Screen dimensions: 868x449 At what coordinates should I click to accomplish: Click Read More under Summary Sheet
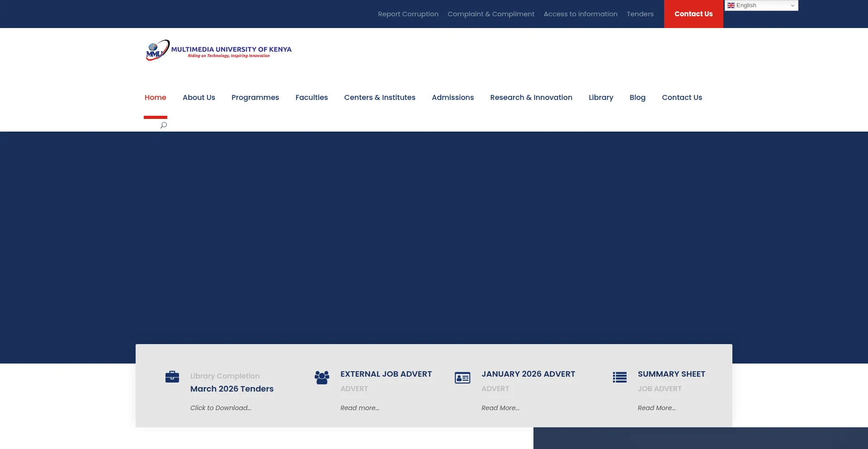pyautogui.click(x=657, y=408)
